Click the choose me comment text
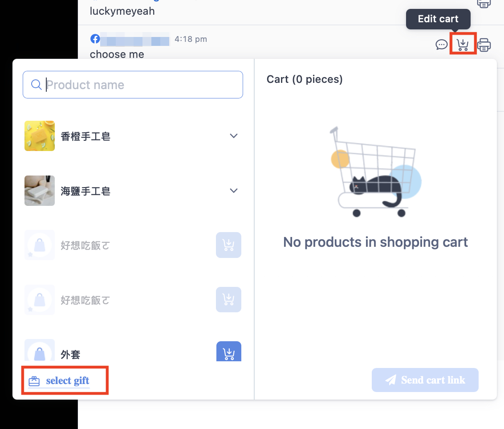Viewport: 504px width, 429px height. click(x=117, y=54)
